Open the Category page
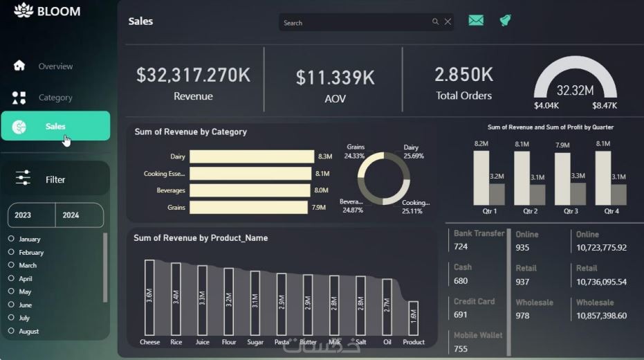This screenshot has height=360, width=644. pos(55,98)
